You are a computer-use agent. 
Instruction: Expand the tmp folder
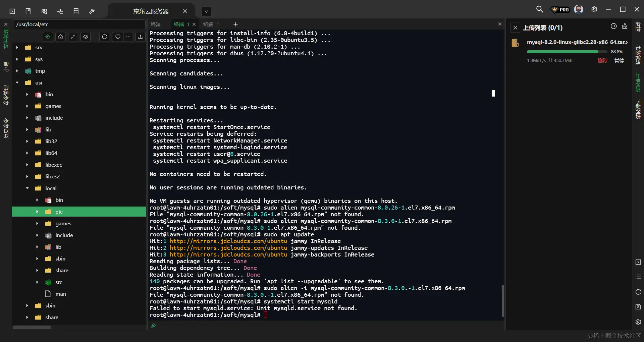(x=17, y=71)
